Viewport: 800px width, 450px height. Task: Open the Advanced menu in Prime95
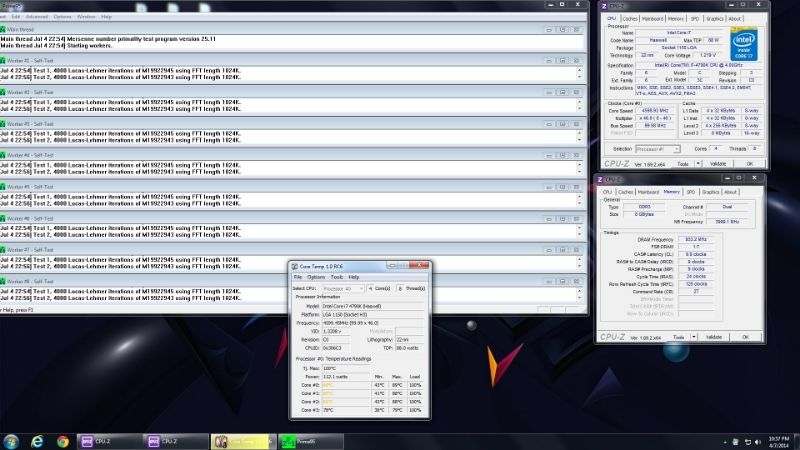37,17
